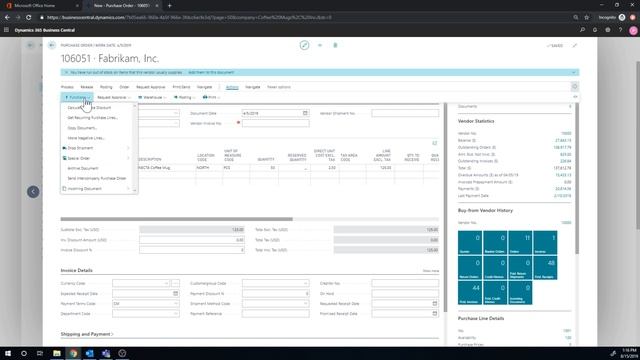
Task: Maximize the lines section using its expand icon
Action: click(x=435, y=143)
